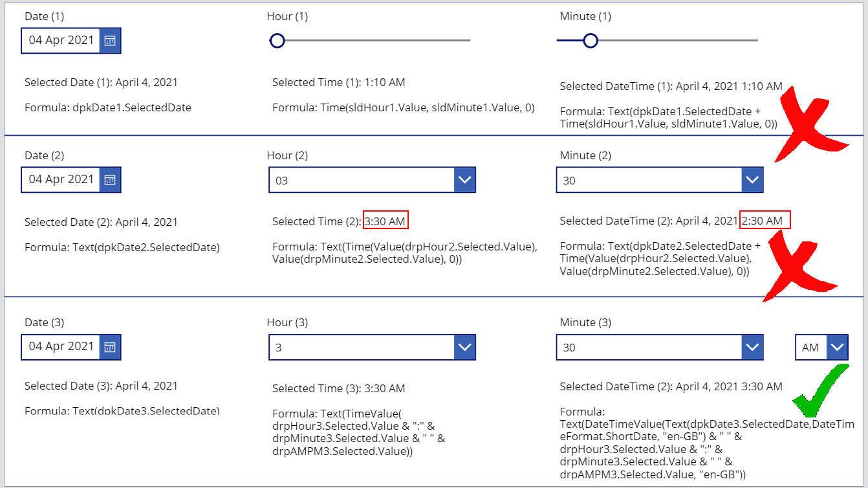Click the DateTimeValue formula text block
This screenshot has width=868, height=488.
pos(708,443)
